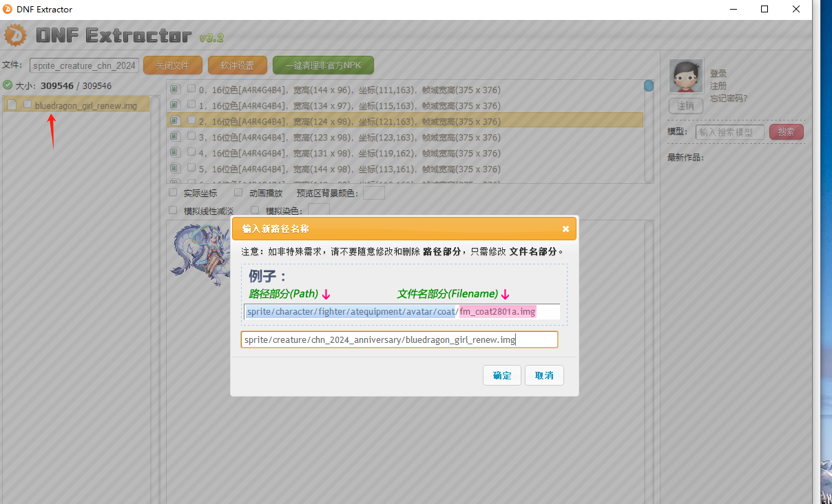Cancel with the 取消 button

[544, 375]
